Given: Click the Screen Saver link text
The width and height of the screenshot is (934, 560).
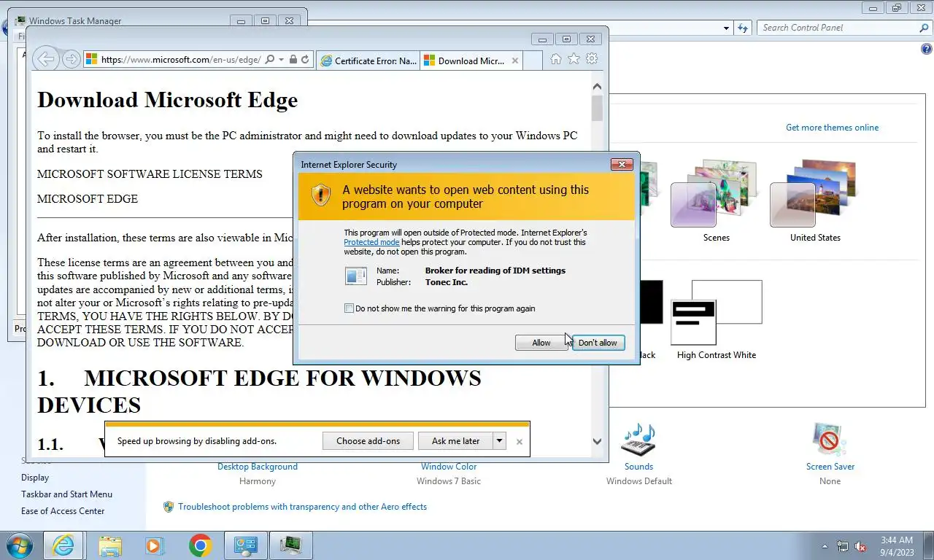Looking at the screenshot, I should (830, 467).
